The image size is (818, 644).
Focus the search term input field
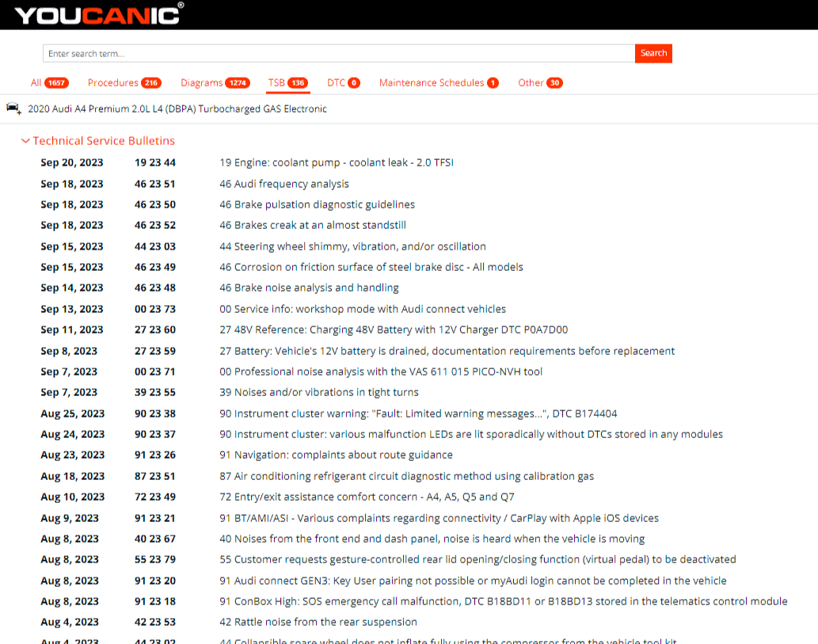point(339,53)
